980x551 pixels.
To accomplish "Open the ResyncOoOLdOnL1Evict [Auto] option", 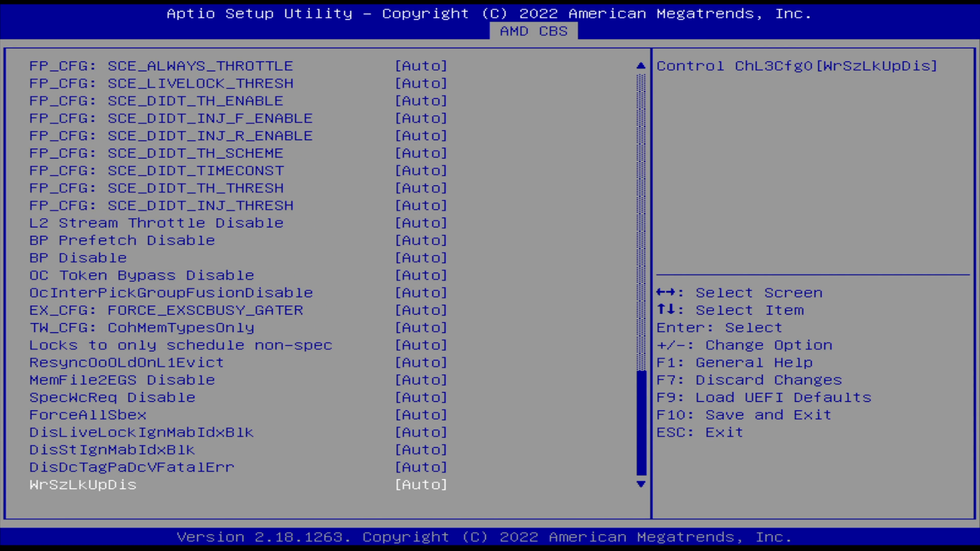I will [421, 362].
